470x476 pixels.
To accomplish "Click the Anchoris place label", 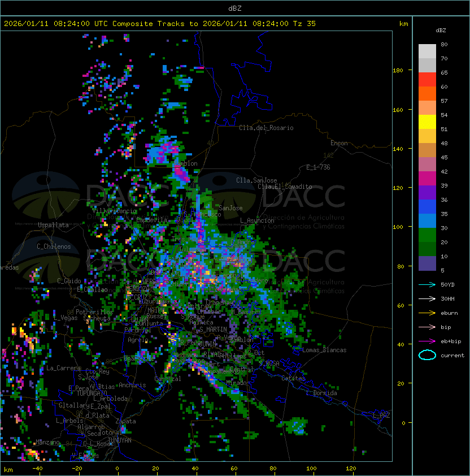I will (x=132, y=385).
